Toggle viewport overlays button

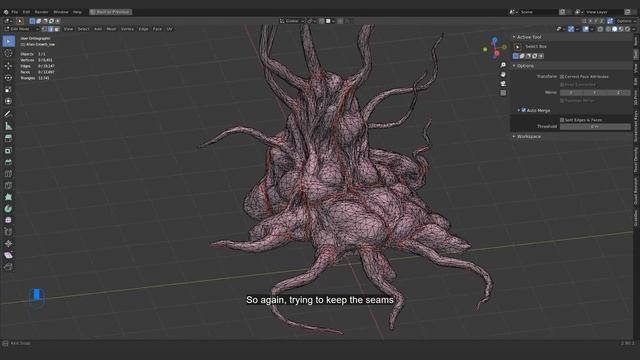586,29
